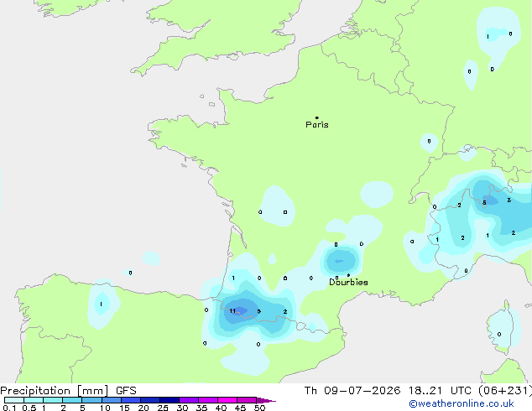Click the 'Precipitation [mm] GFS' title text
The width and height of the screenshot is (532, 411).
[x=68, y=391]
